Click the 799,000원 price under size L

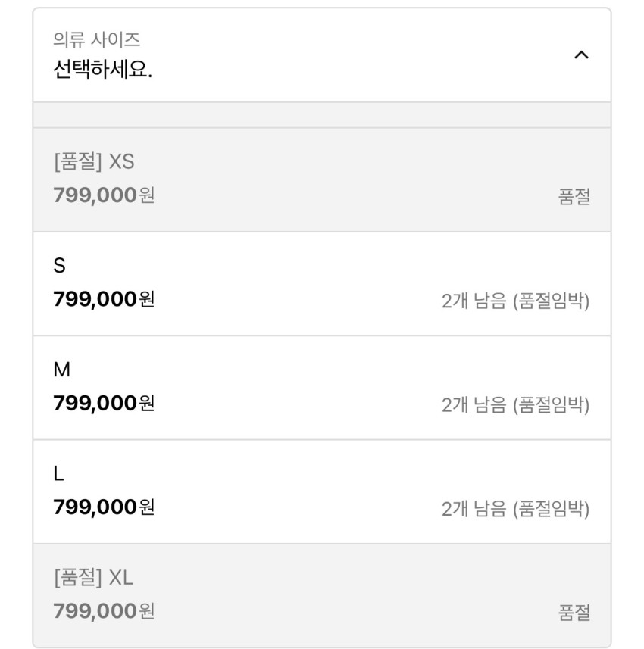(104, 507)
